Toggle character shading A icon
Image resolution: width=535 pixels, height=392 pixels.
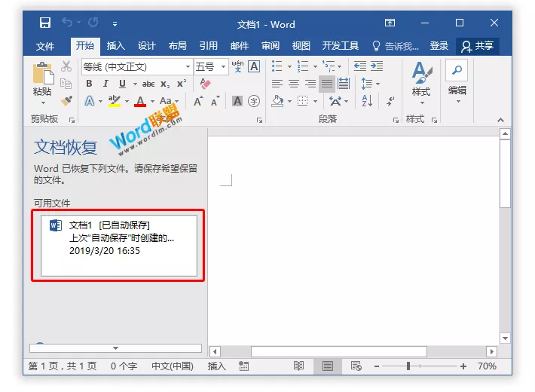point(237,101)
